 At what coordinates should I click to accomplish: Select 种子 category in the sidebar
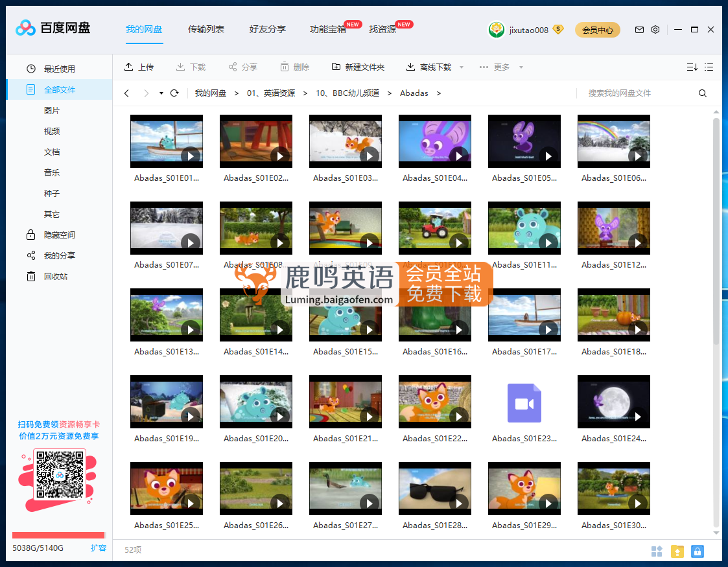(x=51, y=194)
